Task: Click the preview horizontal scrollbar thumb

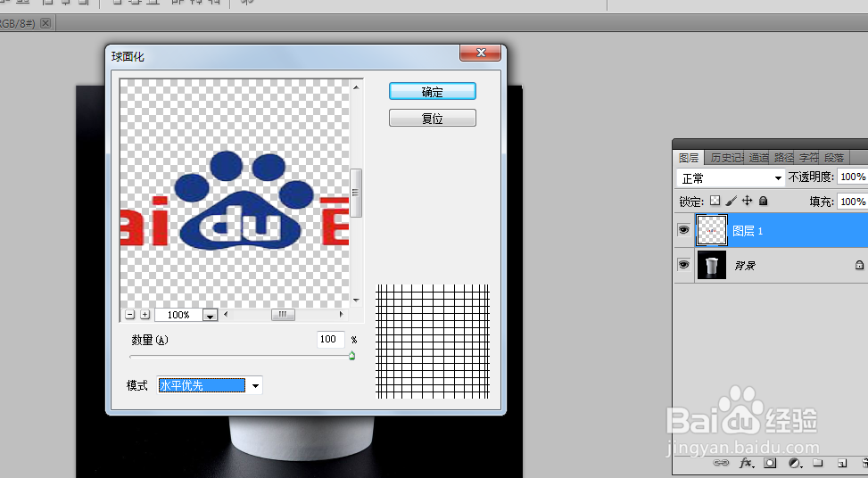Action: click(x=283, y=314)
